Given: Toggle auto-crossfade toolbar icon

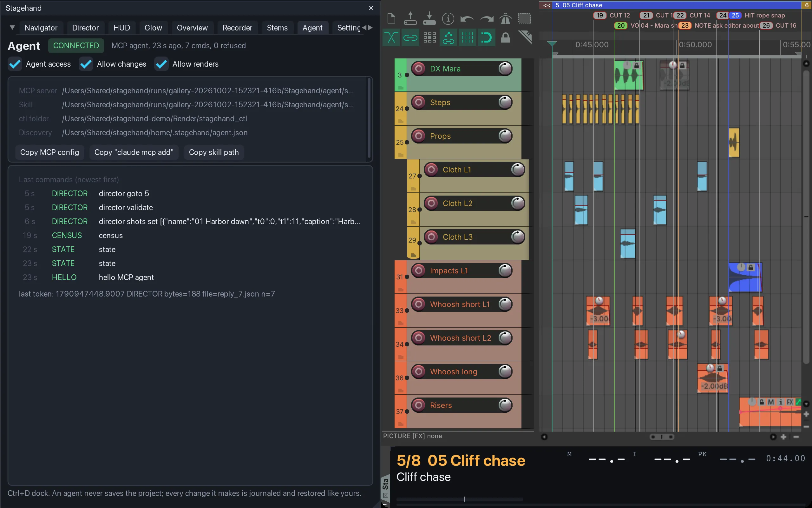Looking at the screenshot, I should 391,38.
